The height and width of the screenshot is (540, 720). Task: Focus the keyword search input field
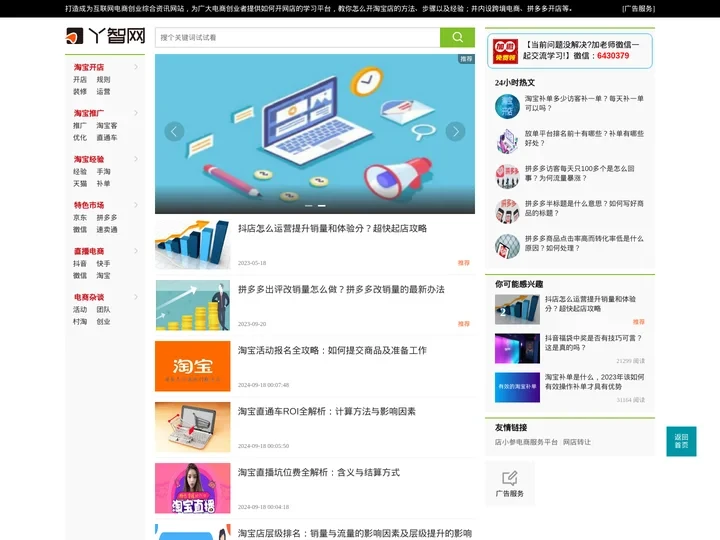click(298, 37)
